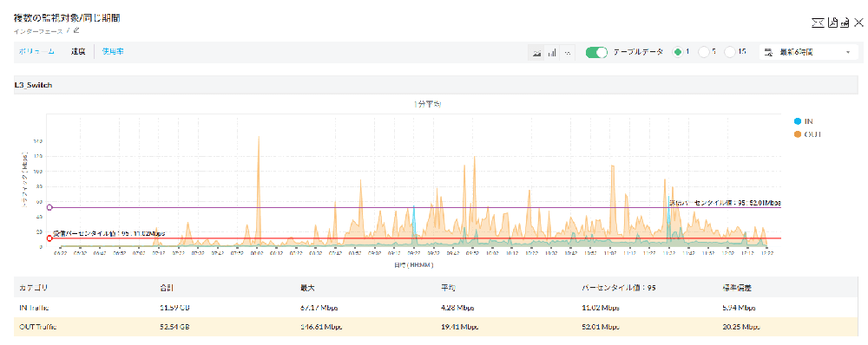Click the calendar icon in time range box
The image size is (868, 345).
coord(768,53)
